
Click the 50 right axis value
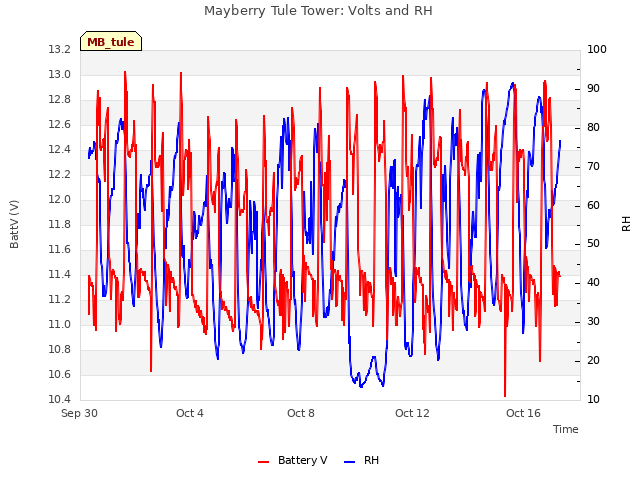tap(593, 244)
